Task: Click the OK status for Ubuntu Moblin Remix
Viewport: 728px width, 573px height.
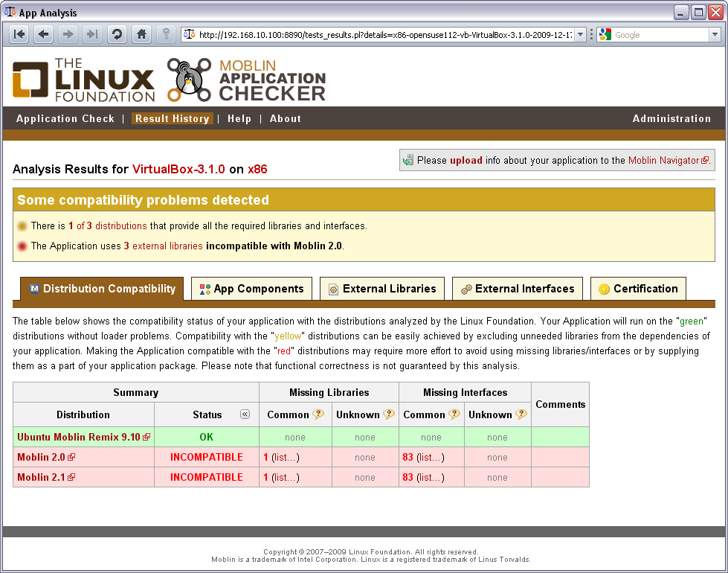Action: 206,437
